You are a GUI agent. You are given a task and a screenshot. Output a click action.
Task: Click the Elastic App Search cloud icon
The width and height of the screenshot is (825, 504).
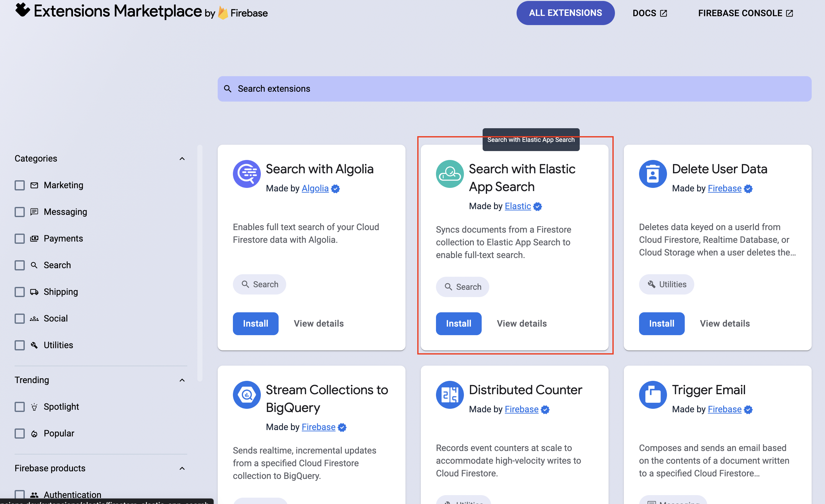450,174
